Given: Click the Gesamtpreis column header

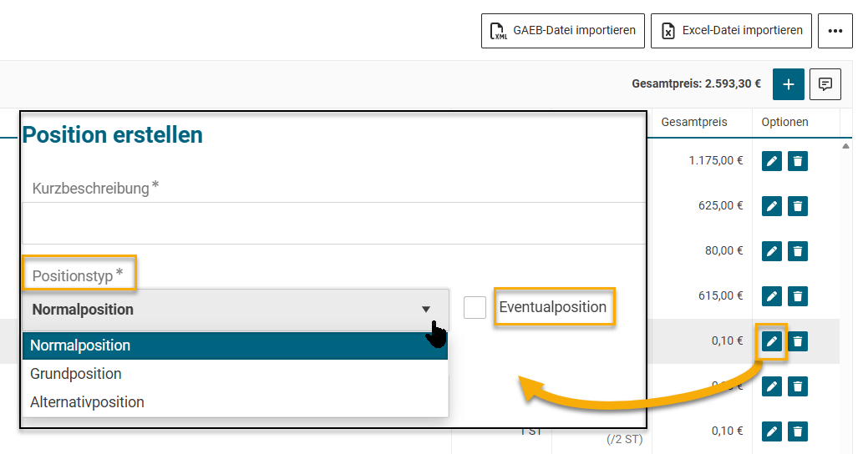Looking at the screenshot, I should point(693,122).
